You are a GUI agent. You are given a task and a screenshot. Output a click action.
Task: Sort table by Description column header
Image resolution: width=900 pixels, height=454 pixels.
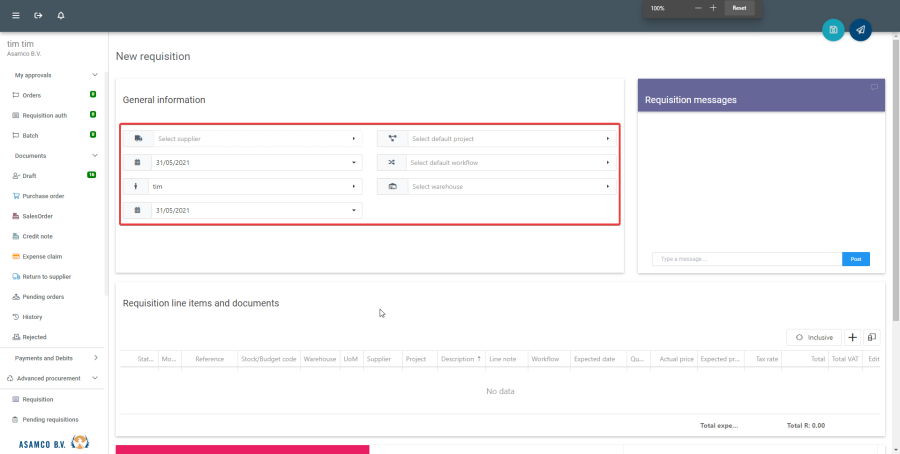(x=459, y=358)
